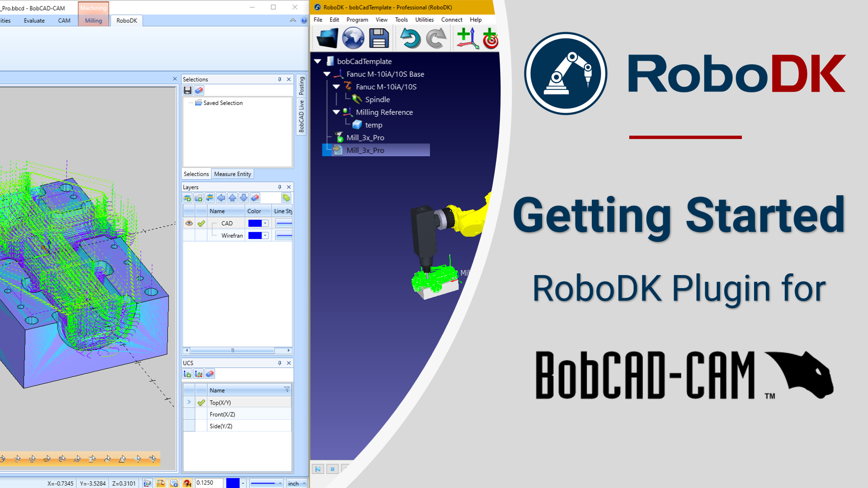This screenshot has height=488, width=868.
Task: Click the online library globe icon
Action: point(353,38)
